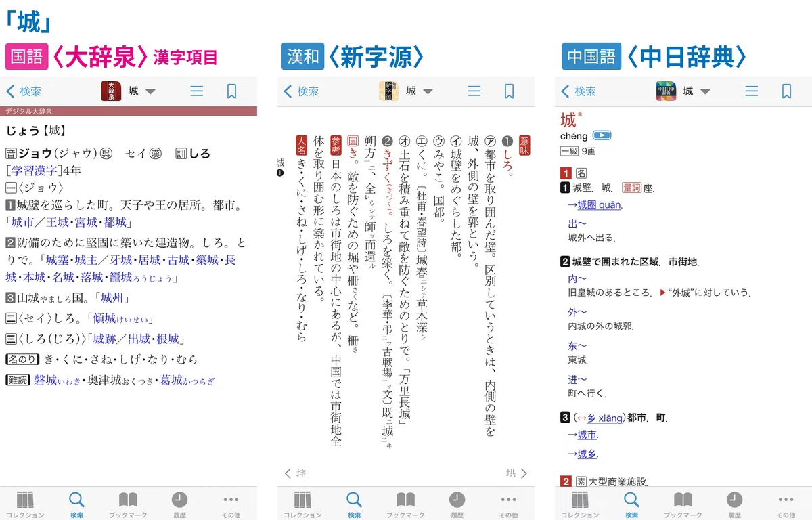Open その他 tab in 中日辞典 panel
Image resolution: width=812 pixels, height=520 pixels.
[786, 504]
